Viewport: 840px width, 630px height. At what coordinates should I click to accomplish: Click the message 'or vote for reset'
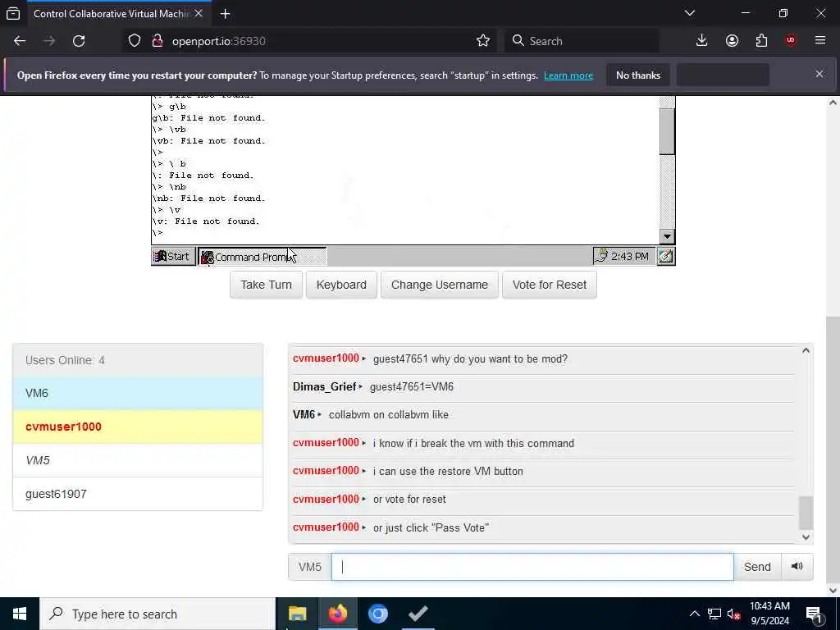coord(409,500)
